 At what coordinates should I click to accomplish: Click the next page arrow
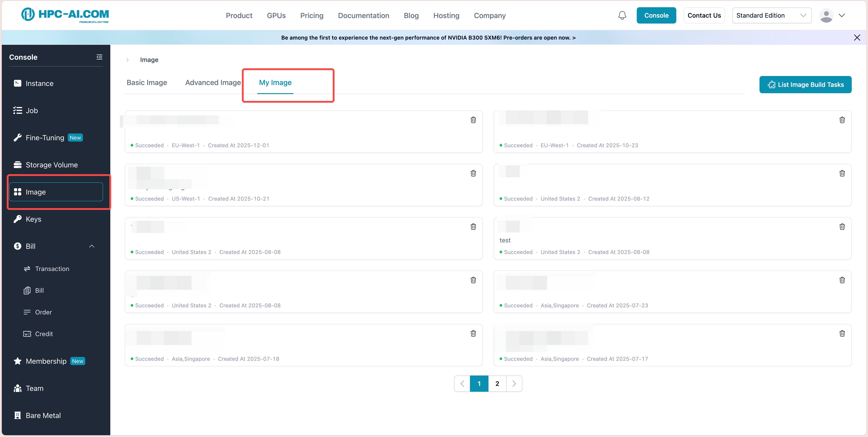[514, 384]
